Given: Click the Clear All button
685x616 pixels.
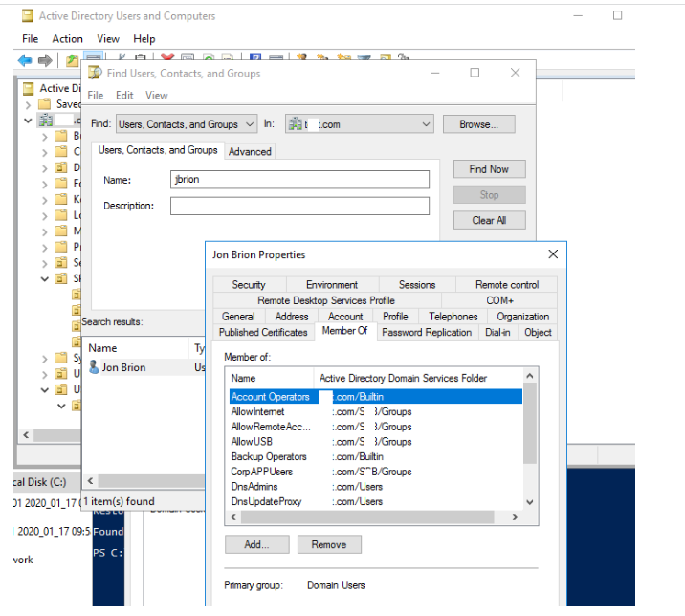Looking at the screenshot, I should pos(489,220).
